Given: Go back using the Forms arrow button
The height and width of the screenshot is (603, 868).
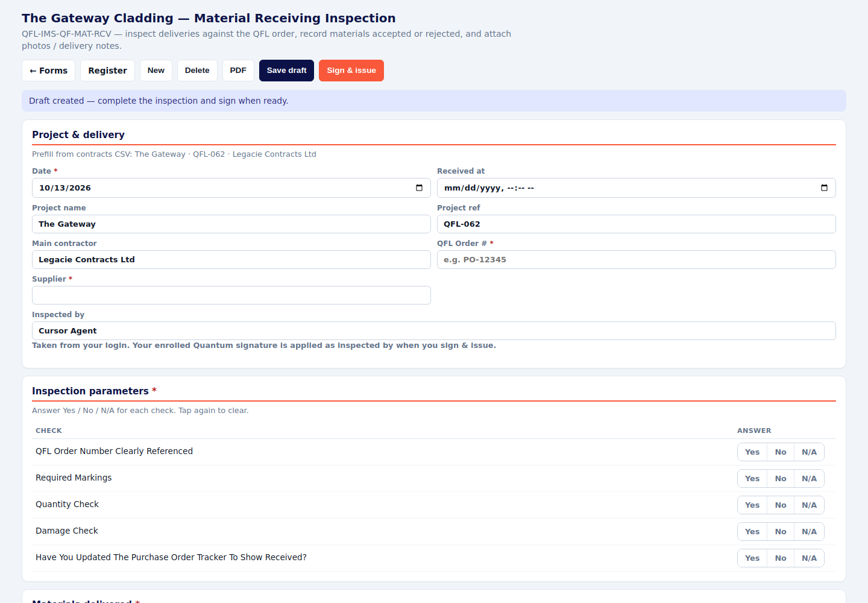Looking at the screenshot, I should pos(49,71).
